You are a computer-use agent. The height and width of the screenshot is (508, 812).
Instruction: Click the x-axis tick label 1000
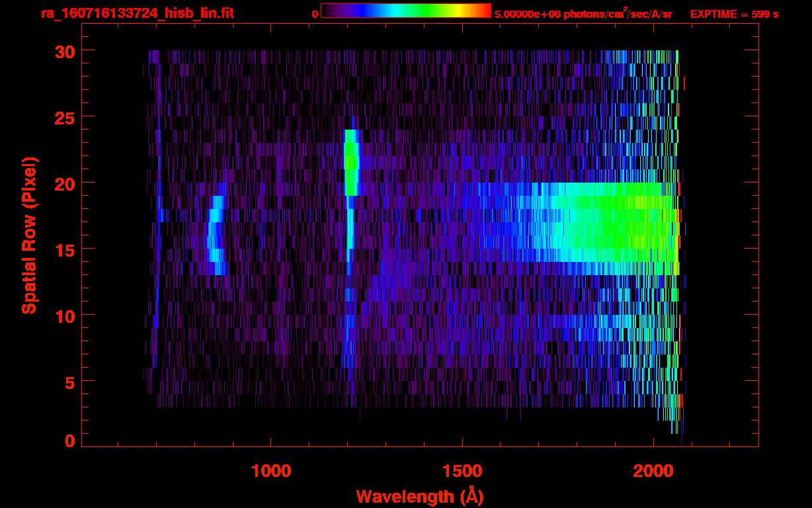click(x=271, y=471)
